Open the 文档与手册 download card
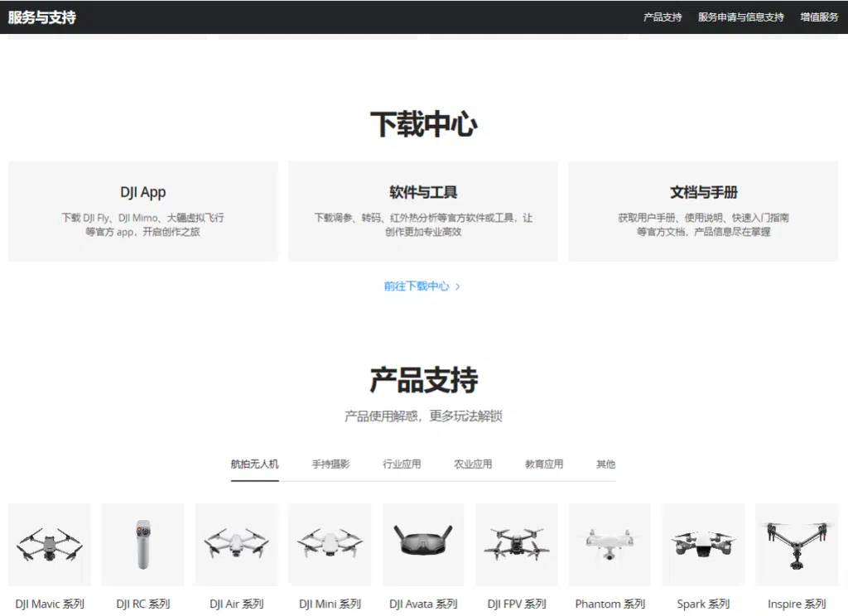 click(x=703, y=211)
